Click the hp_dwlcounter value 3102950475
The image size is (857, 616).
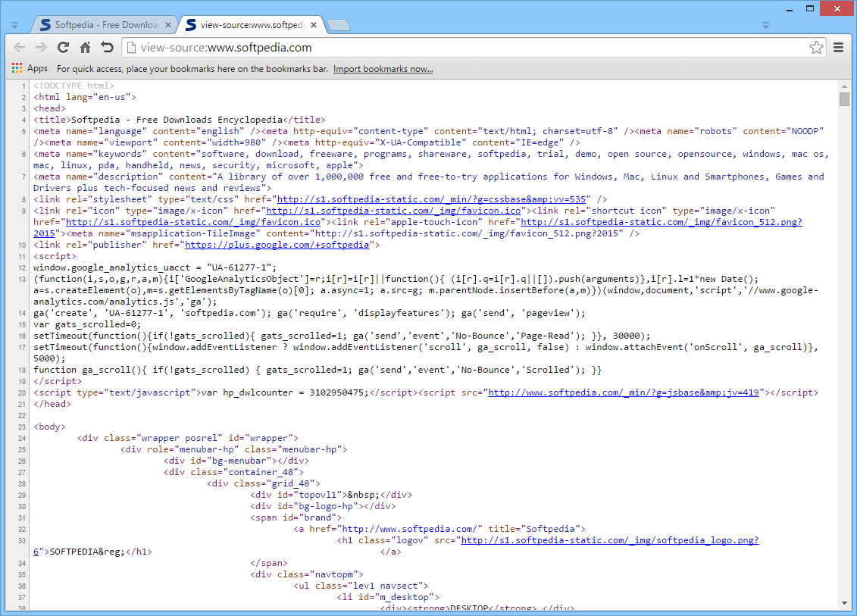pos(339,392)
